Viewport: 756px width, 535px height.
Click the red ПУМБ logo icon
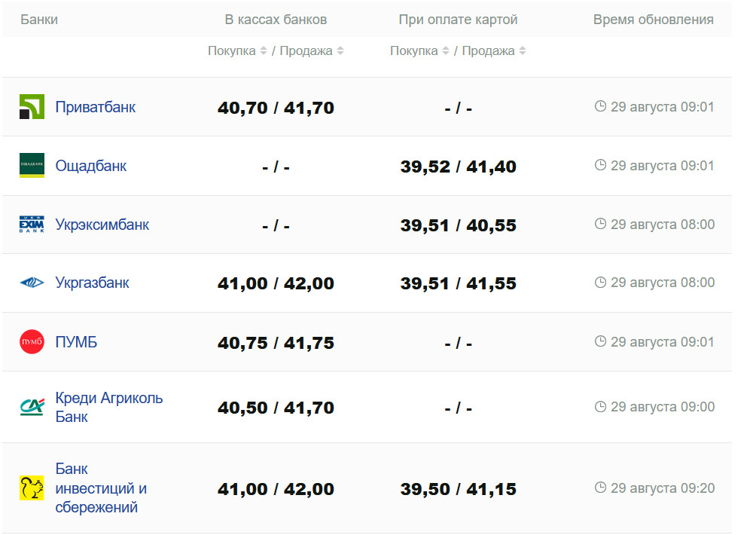(32, 342)
